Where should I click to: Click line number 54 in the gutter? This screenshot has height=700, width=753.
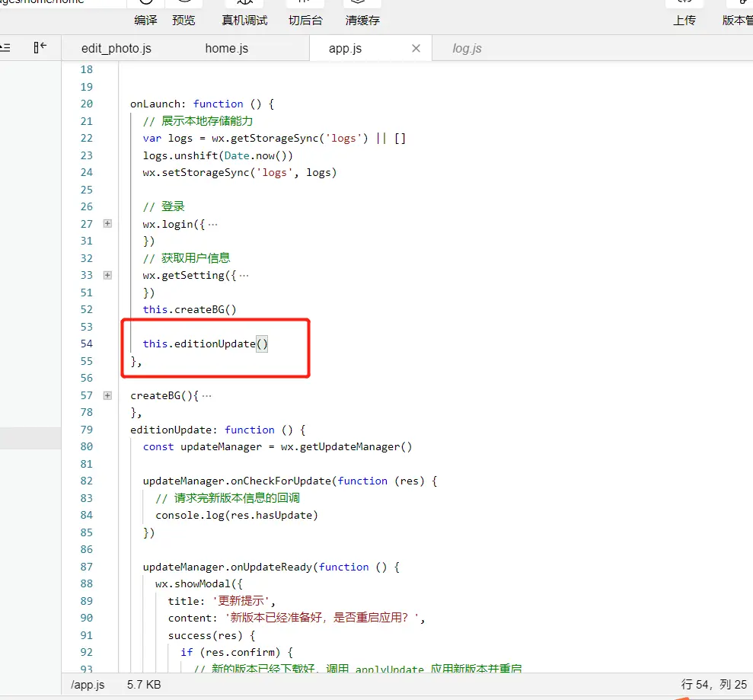(x=87, y=344)
